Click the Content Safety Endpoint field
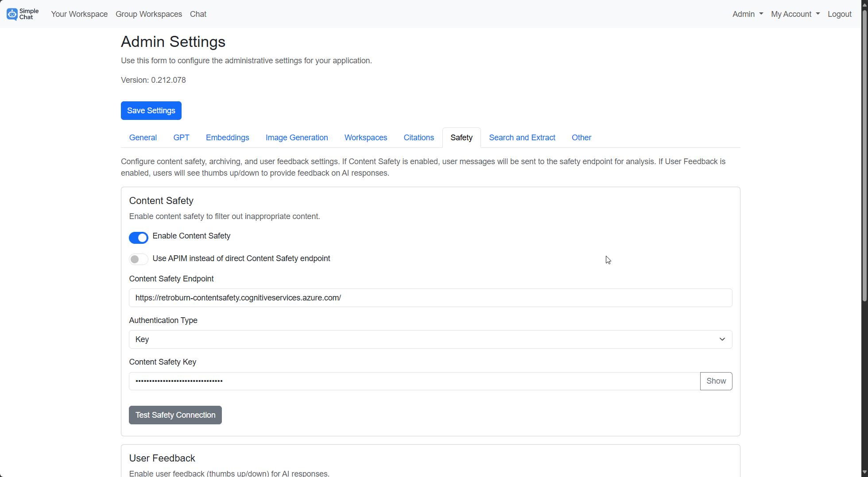Image resolution: width=868 pixels, height=477 pixels. pos(430,297)
